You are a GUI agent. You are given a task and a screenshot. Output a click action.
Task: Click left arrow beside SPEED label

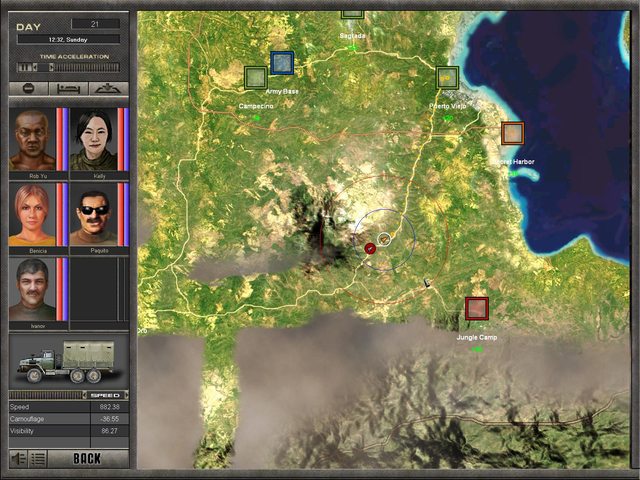(x=85, y=395)
